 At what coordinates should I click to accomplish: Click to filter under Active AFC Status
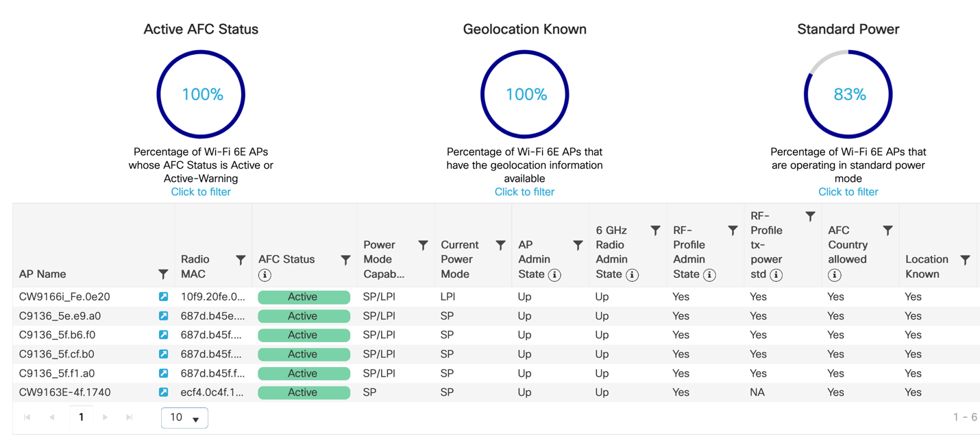(x=201, y=192)
